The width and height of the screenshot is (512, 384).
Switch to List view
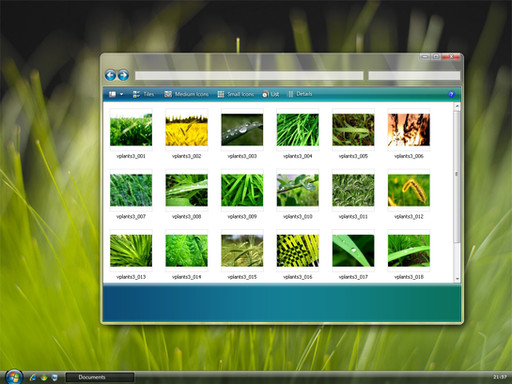click(271, 94)
